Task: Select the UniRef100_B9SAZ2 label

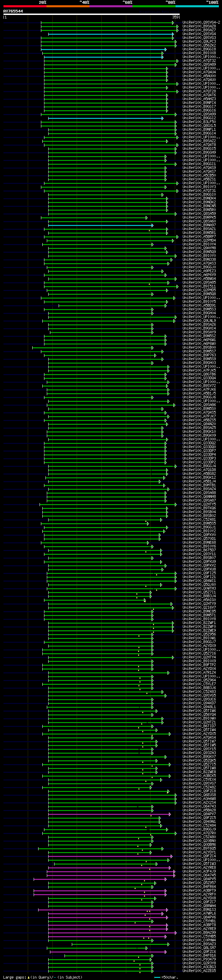Action: coord(199,141)
